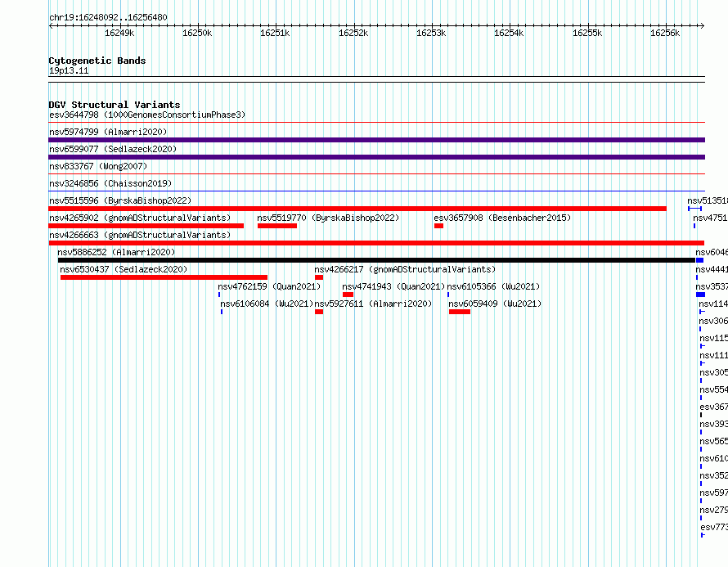Click the red bar under nsv6530437

[x=164, y=277]
